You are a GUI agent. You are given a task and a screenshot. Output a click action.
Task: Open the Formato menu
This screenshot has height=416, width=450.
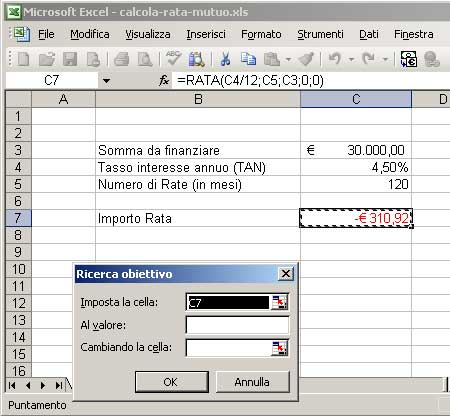coord(261,34)
